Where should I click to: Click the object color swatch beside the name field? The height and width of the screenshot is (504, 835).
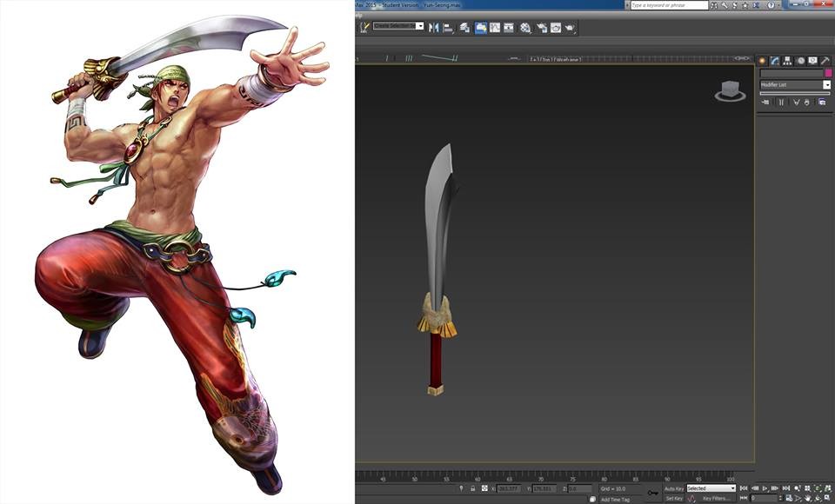click(x=829, y=73)
